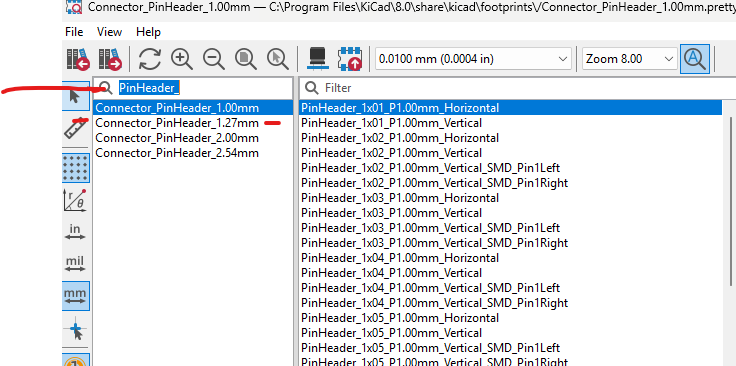The width and height of the screenshot is (736, 366).
Task: Toggle automatic zoom on footprint change
Action: [695, 59]
